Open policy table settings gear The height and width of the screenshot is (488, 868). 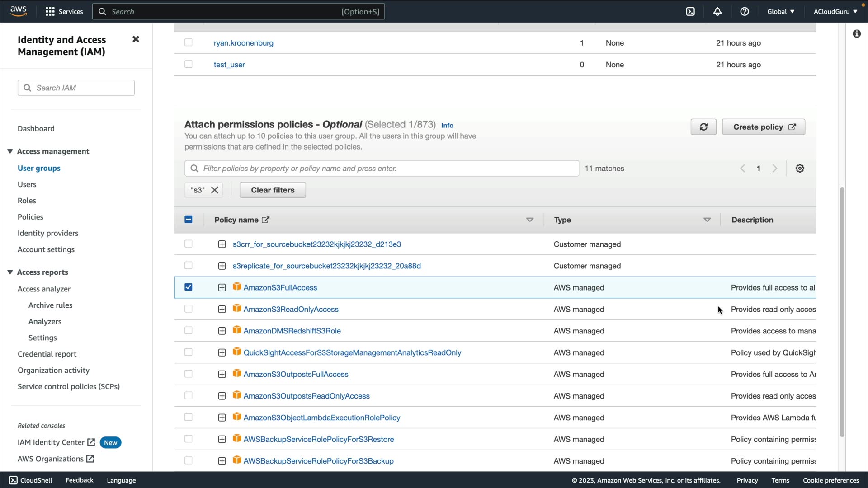[x=800, y=169]
